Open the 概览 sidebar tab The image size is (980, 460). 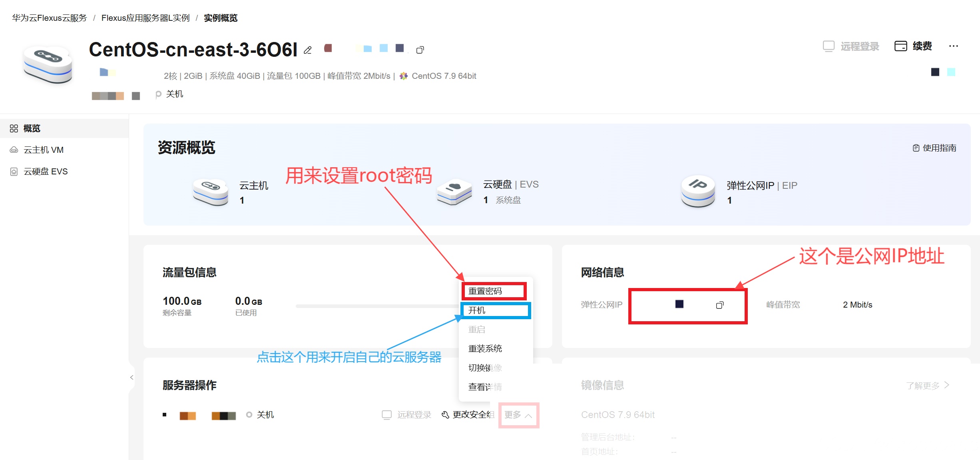[64, 128]
